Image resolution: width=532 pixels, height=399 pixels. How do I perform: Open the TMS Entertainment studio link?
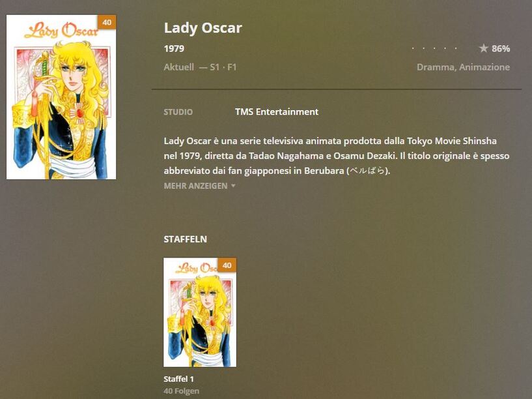[277, 111]
